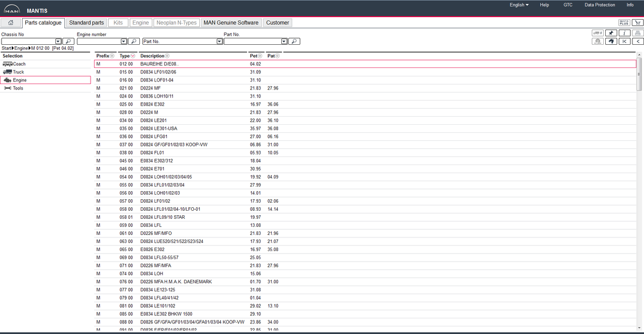This screenshot has height=334, width=644.
Task: Select row D0824 E701
Action: (365, 169)
